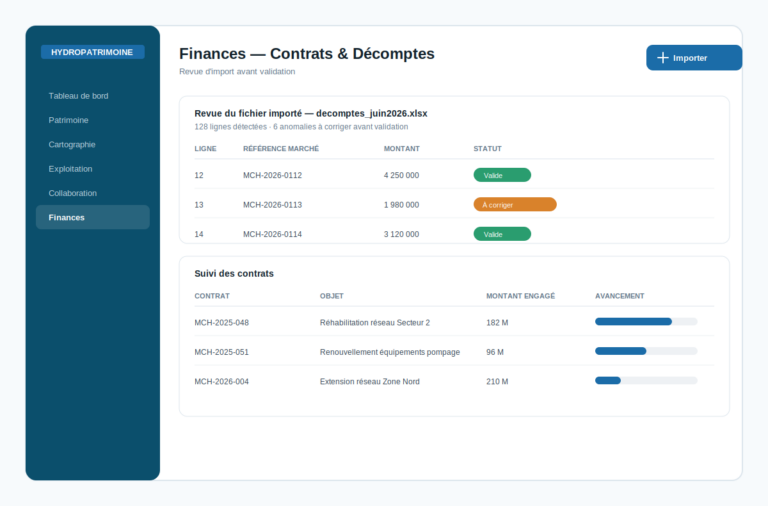Click amount 1 980 000
The height and width of the screenshot is (506, 768).
click(x=401, y=205)
